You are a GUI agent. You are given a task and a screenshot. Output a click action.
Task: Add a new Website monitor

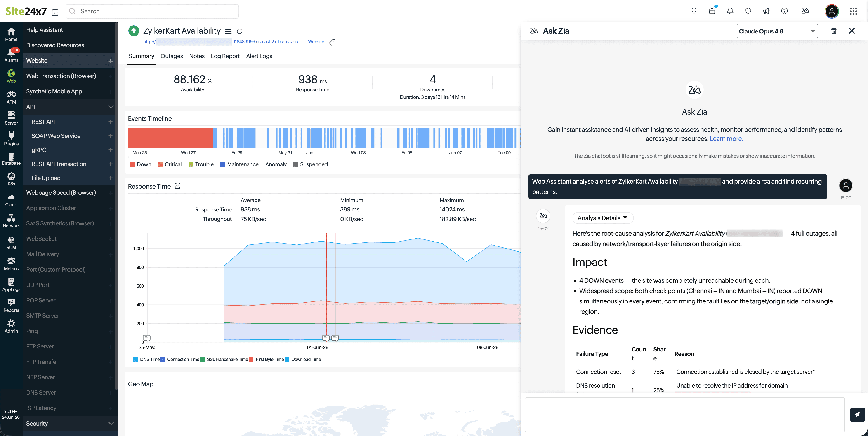[111, 61]
